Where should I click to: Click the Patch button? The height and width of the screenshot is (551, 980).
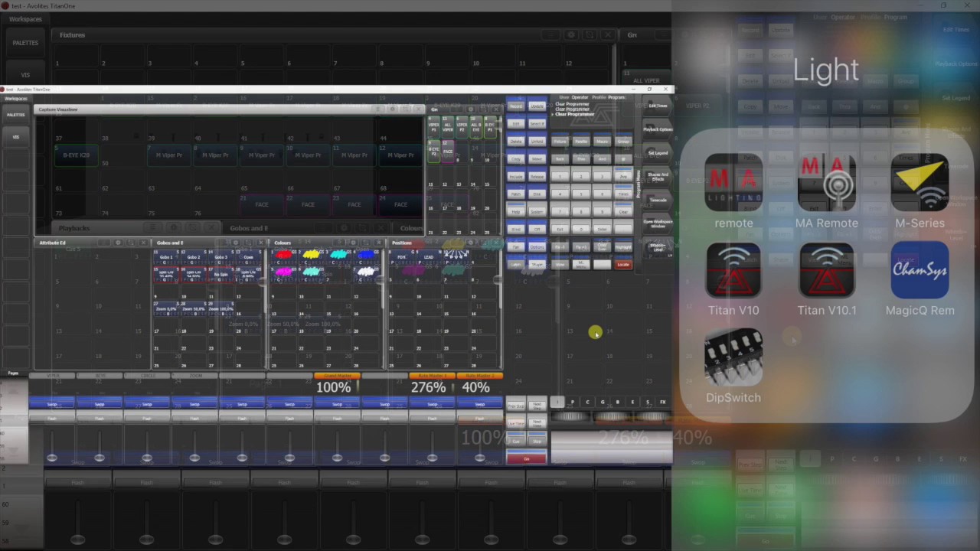516,194
